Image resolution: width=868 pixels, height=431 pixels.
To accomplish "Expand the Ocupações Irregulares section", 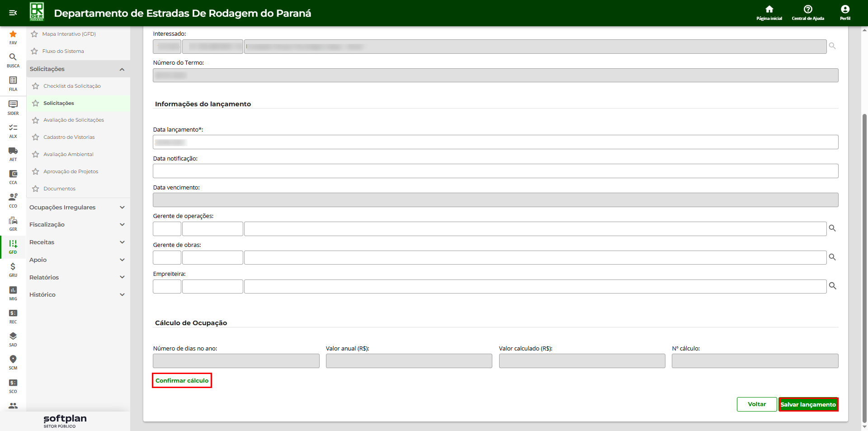I will pyautogui.click(x=77, y=207).
